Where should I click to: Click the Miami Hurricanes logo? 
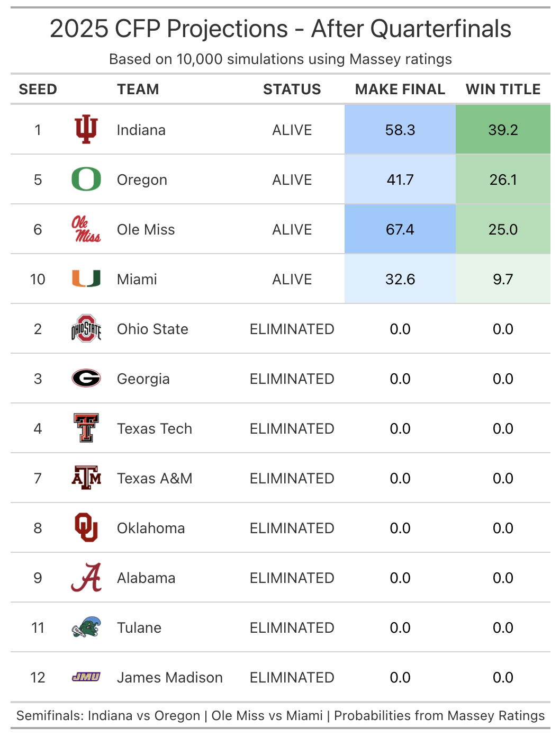click(x=86, y=279)
